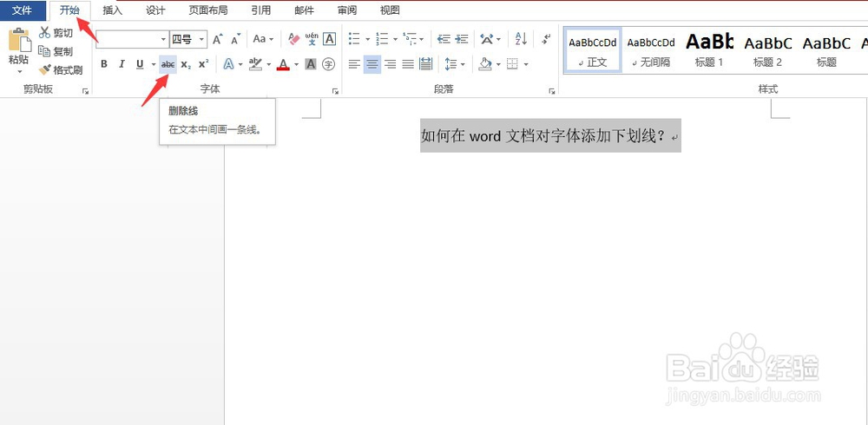This screenshot has height=425, width=868.
Task: Expand font color dropdown arrow
Action: 296,65
